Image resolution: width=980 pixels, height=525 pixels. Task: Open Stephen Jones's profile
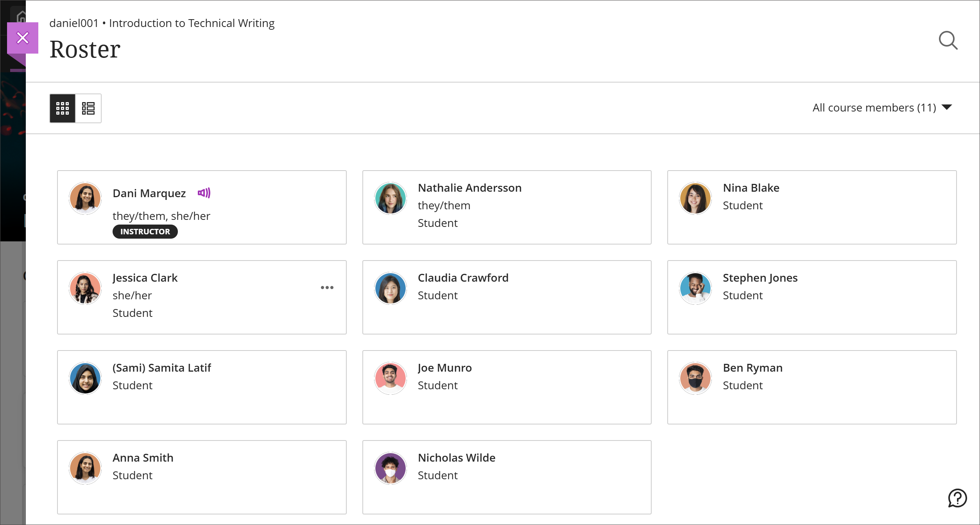[760, 278]
